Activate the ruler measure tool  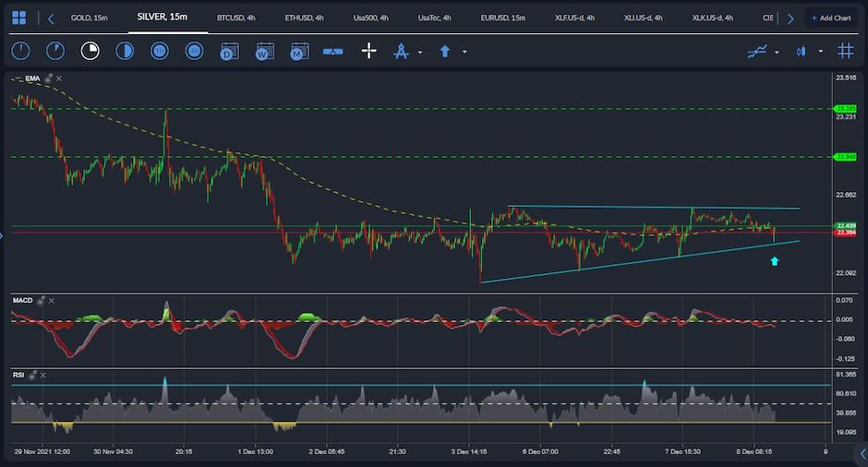(x=333, y=51)
